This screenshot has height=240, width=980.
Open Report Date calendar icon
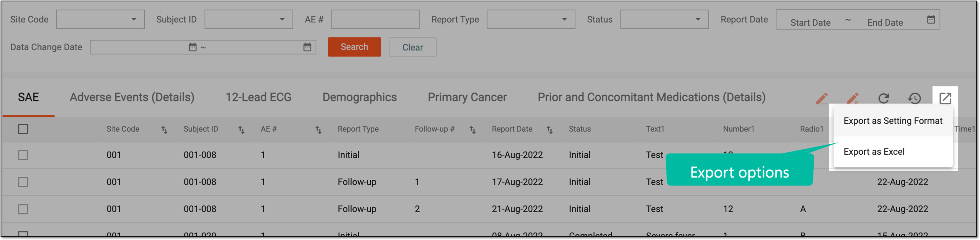click(x=931, y=19)
